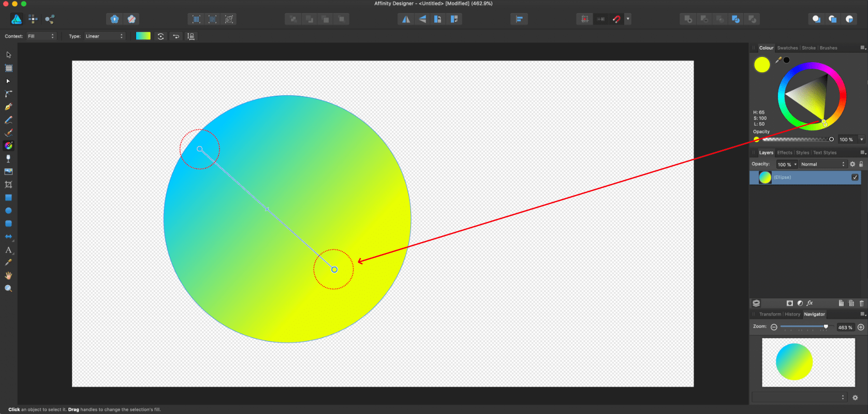Image resolution: width=868 pixels, height=414 pixels.
Task: Select the Pen tool
Action: pyautogui.click(x=8, y=107)
